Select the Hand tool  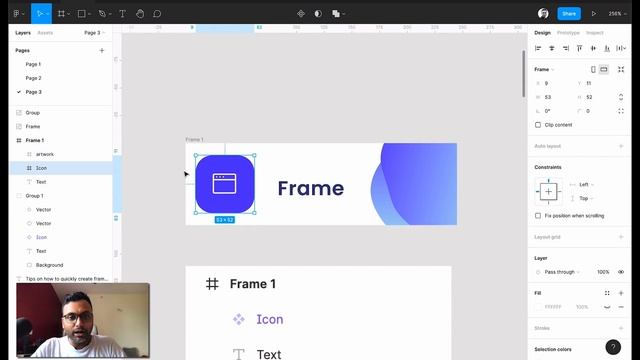point(140,13)
